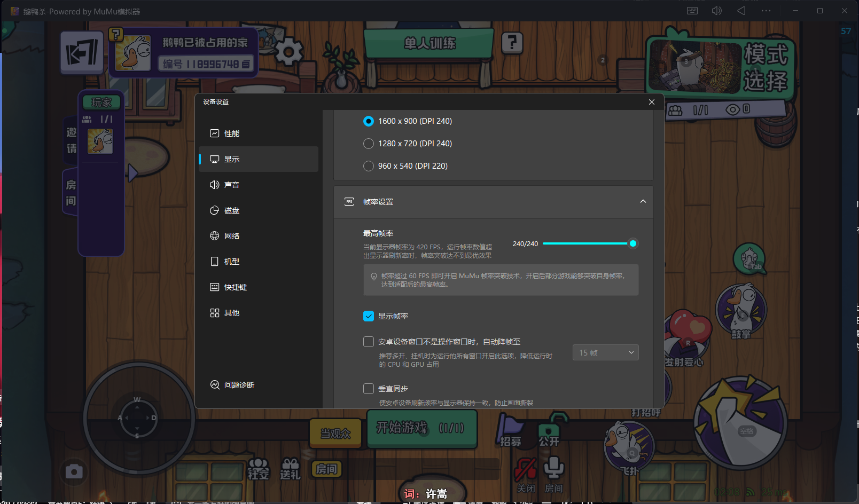Click the help question mark beside 单人训练
The height and width of the screenshot is (504, 859).
(x=512, y=42)
